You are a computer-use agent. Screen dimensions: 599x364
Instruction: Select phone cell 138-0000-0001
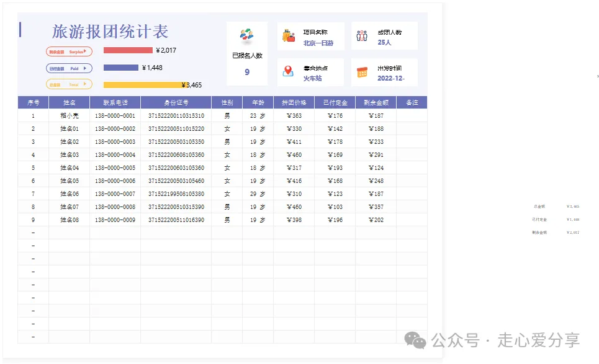pyautogui.click(x=115, y=115)
